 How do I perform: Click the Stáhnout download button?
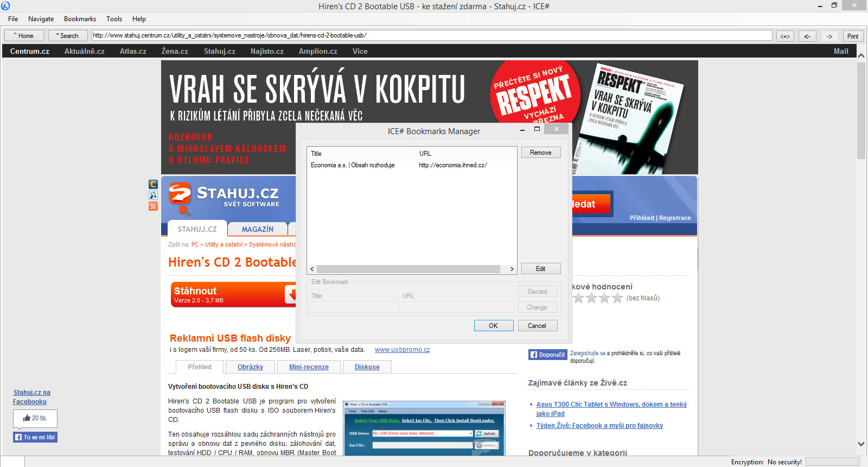point(234,295)
